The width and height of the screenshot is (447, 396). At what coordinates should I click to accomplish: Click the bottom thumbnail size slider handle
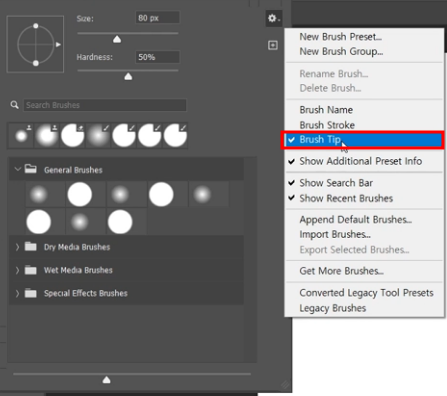pyautogui.click(x=107, y=380)
